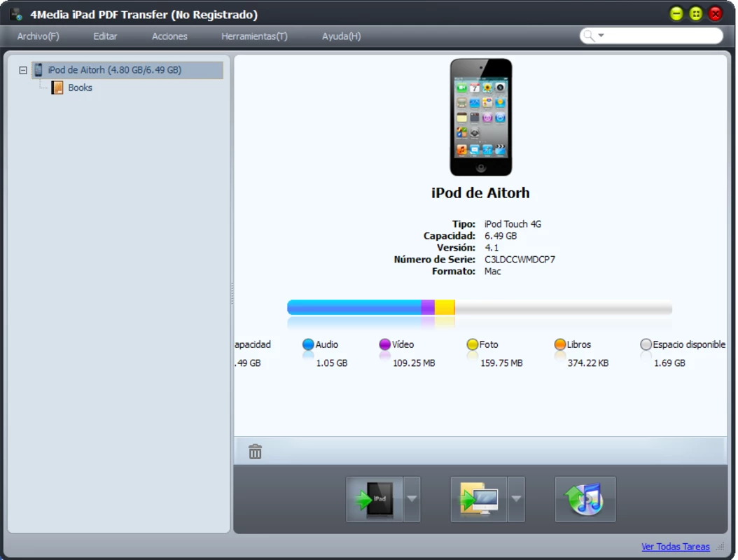
Task: Click the trash delete icon
Action: (x=255, y=451)
